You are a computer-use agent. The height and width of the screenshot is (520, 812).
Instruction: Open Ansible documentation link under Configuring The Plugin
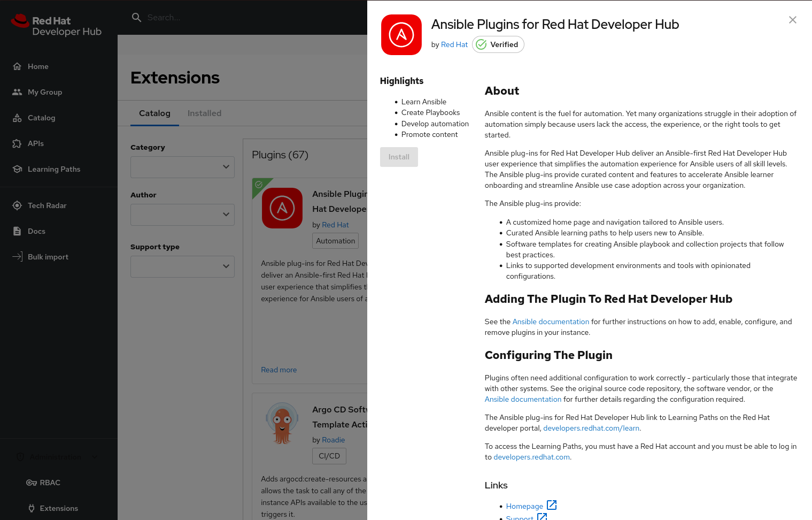click(523, 399)
